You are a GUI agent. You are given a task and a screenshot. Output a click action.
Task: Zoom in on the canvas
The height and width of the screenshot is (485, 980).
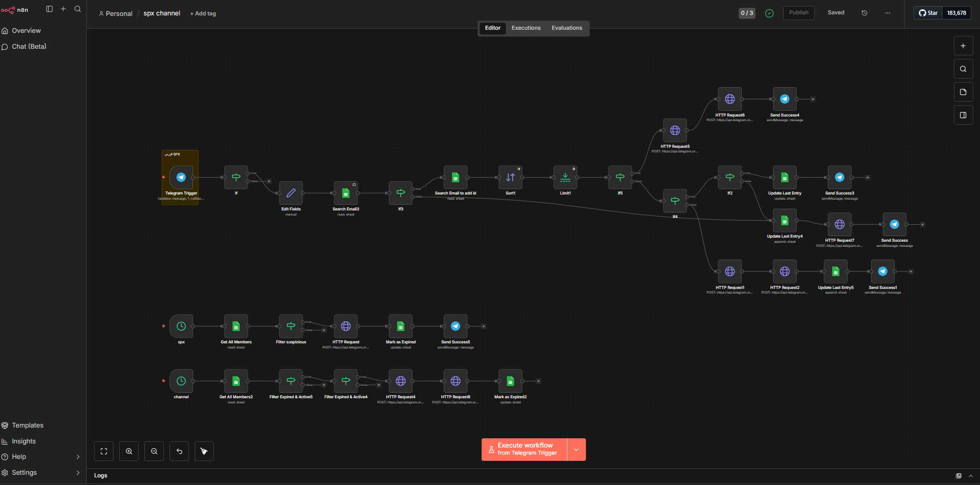129,451
